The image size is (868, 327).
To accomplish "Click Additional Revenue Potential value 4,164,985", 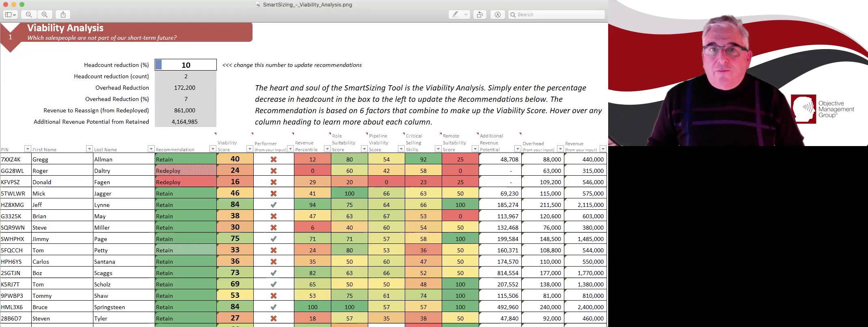I will 185,122.
